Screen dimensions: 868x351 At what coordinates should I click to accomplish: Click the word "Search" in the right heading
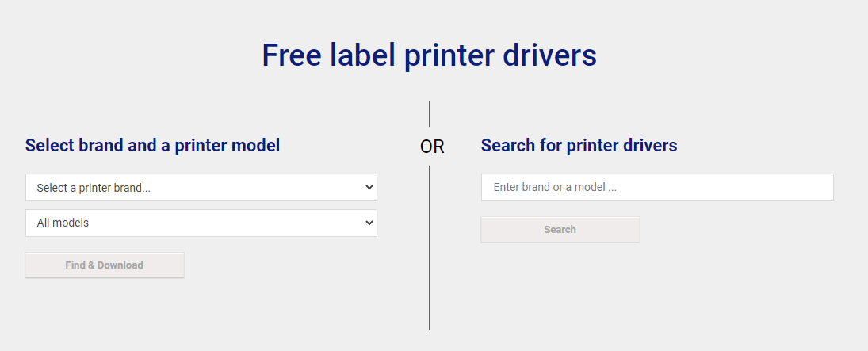pos(507,146)
